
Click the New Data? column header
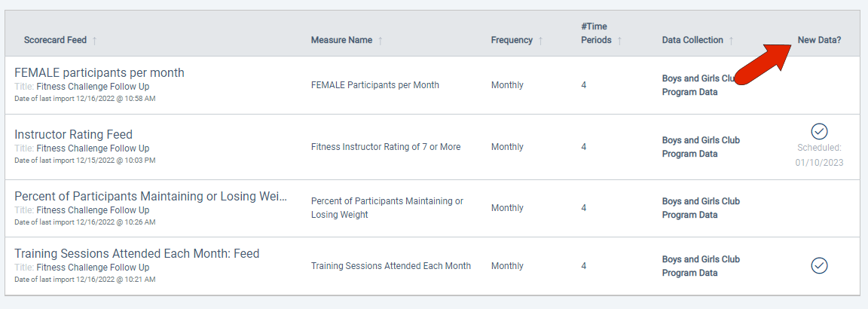(819, 41)
